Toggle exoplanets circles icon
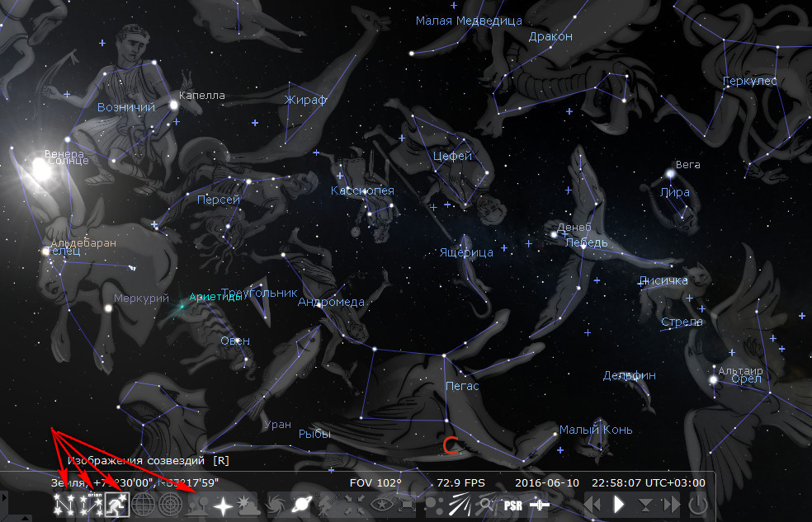 click(435, 505)
